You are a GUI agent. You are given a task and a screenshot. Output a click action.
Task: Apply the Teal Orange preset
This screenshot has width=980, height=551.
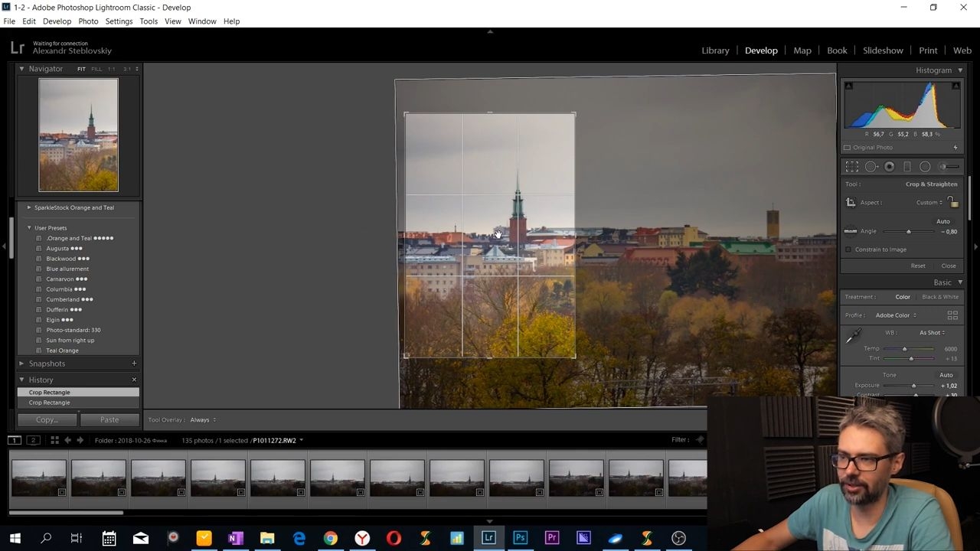tap(62, 350)
